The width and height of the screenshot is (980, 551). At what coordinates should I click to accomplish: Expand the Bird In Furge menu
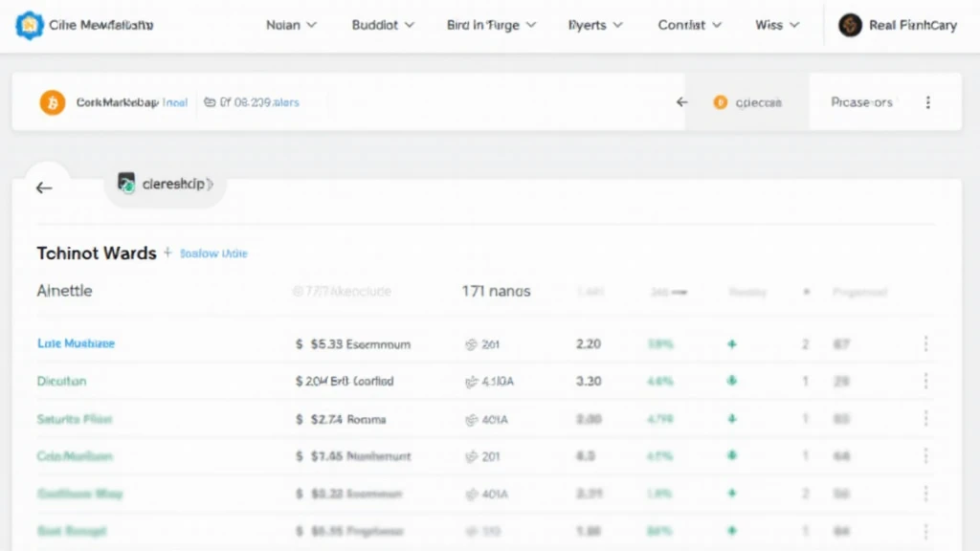pyautogui.click(x=491, y=25)
